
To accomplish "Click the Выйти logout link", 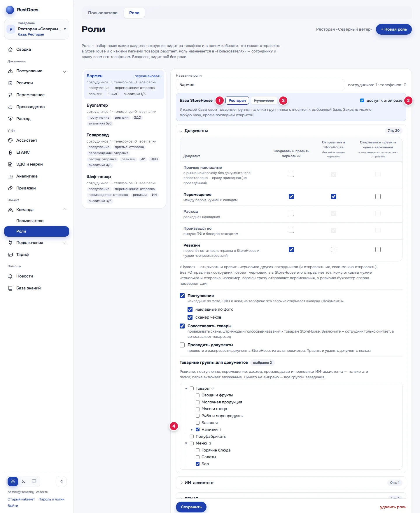I will click(x=13, y=506).
